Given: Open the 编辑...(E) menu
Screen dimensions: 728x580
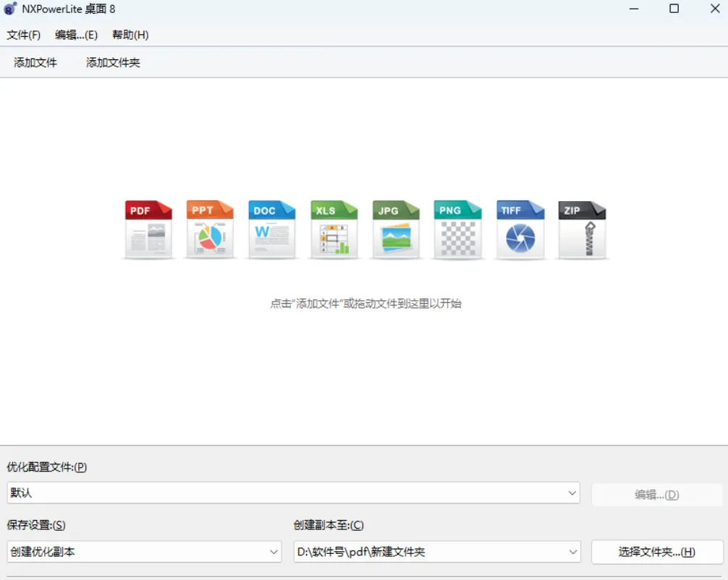Looking at the screenshot, I should coord(76,35).
